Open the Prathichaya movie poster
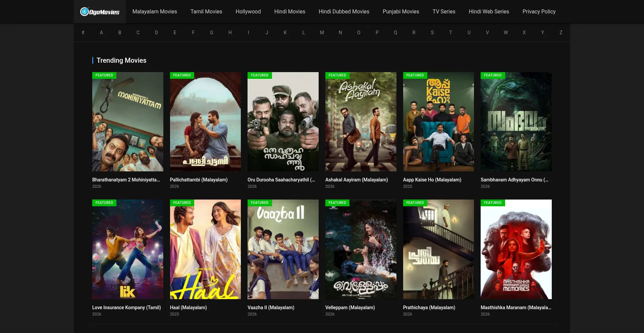 point(438,249)
